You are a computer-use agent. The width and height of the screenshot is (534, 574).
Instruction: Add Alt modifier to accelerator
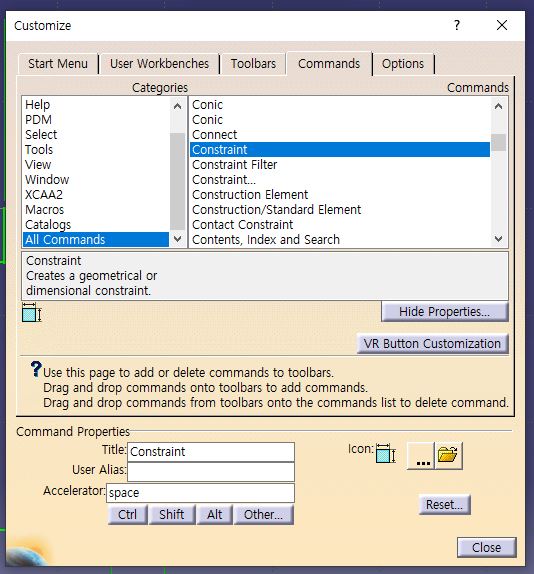pos(214,515)
